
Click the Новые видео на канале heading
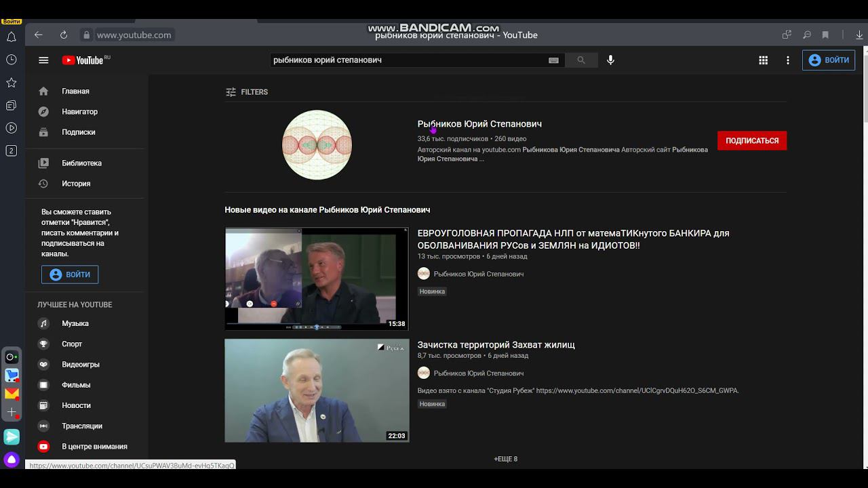328,210
